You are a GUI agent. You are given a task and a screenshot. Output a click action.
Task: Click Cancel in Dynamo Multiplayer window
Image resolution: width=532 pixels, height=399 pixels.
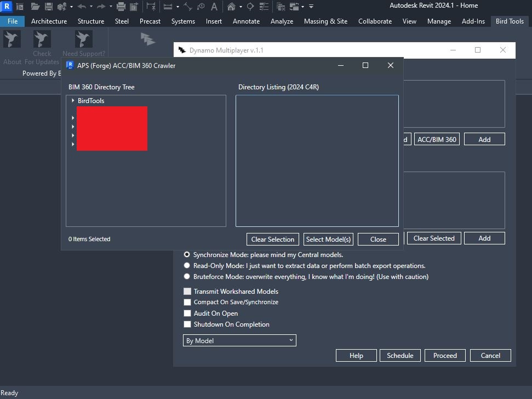(490, 355)
